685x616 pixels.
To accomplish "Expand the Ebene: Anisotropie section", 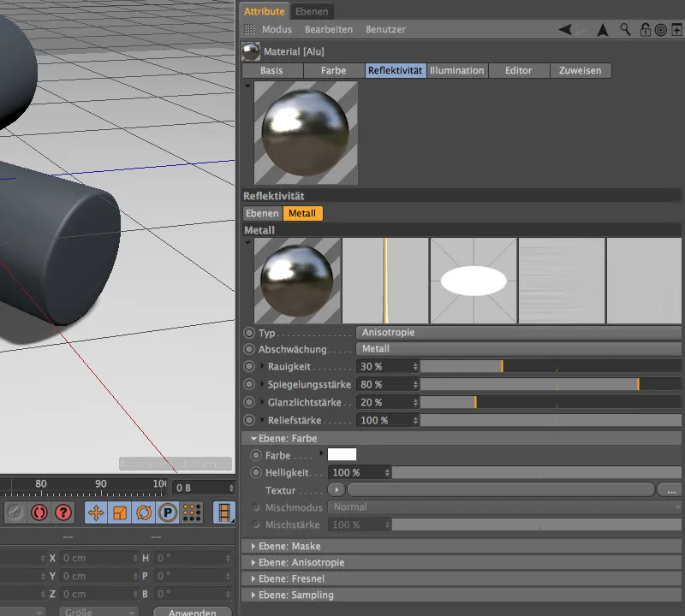I will [x=253, y=562].
